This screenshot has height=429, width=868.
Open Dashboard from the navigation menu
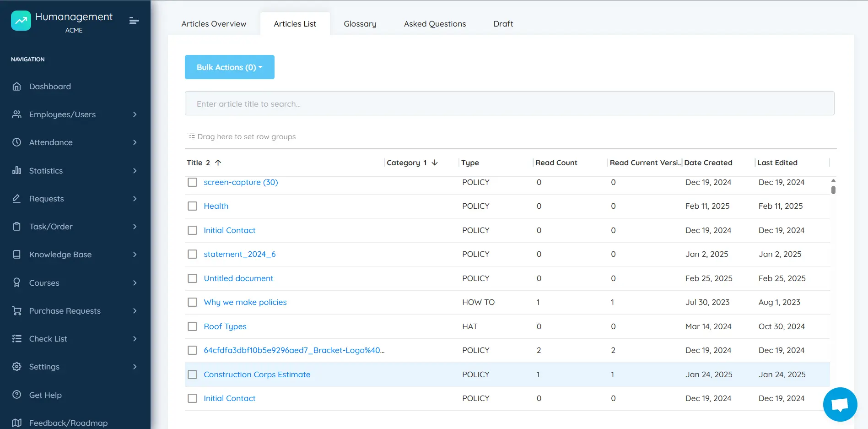coord(50,87)
